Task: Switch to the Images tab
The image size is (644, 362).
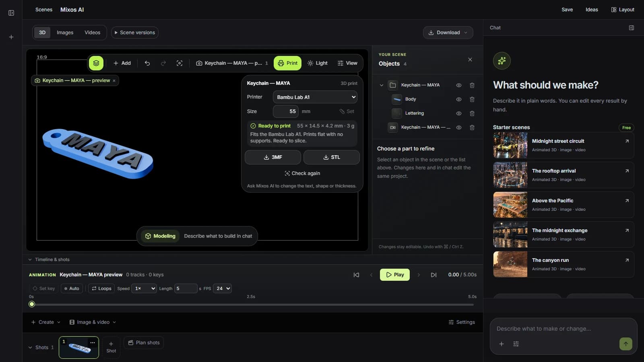Action: pyautogui.click(x=65, y=33)
